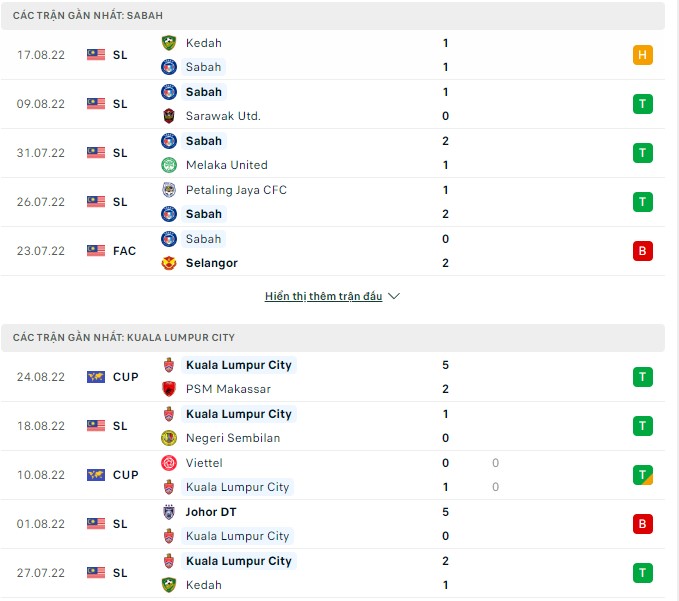679x601 pixels.
Task: Click the Petaling Jaya CFC crest
Action: [x=169, y=190]
